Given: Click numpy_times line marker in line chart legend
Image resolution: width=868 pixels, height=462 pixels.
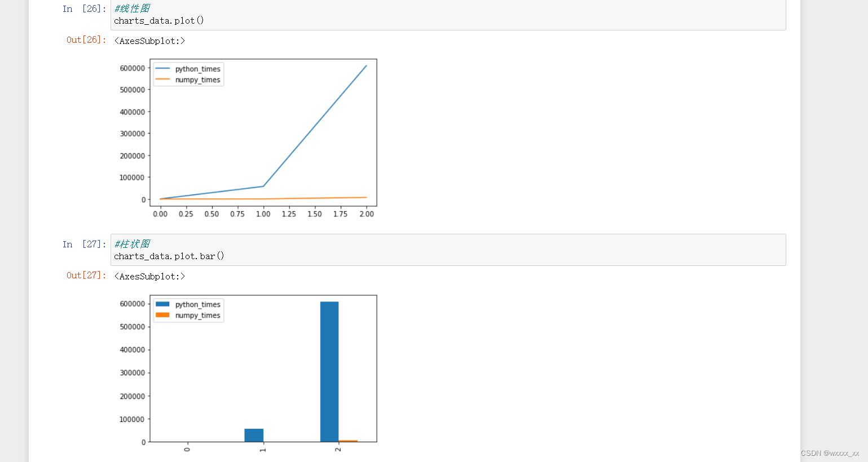Looking at the screenshot, I should (x=162, y=79).
